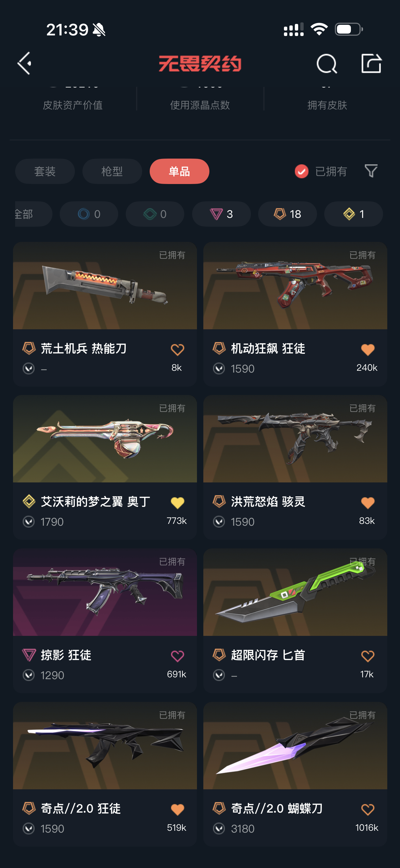This screenshot has height=868, width=400.
Task: Toggle heart on 艾沃莉的梦之翼 奥丁
Action: (177, 503)
